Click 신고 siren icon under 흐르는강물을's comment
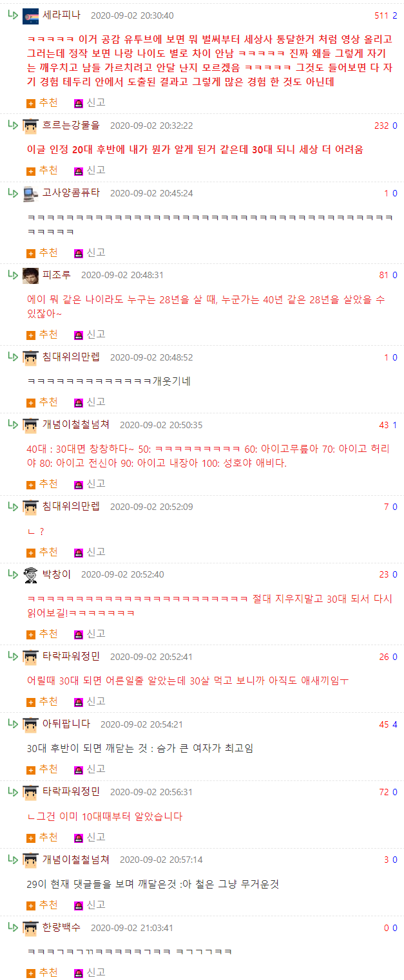Image resolution: width=404 pixels, height=980 pixels. 79,171
